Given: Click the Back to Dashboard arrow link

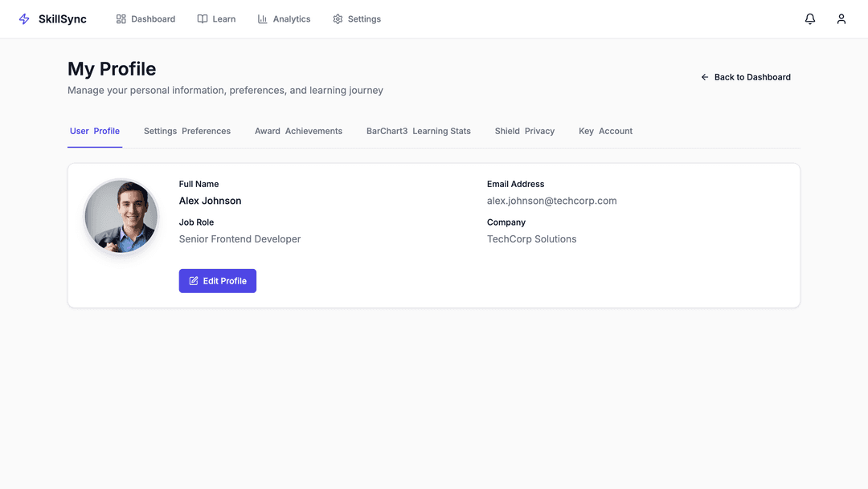Looking at the screenshot, I should 746,77.
